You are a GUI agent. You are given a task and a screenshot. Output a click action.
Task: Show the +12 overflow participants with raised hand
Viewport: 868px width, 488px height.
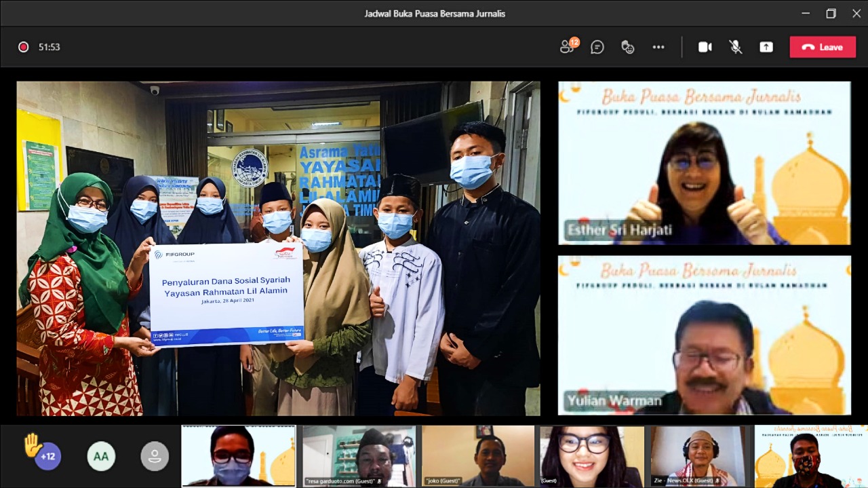pos(47,455)
